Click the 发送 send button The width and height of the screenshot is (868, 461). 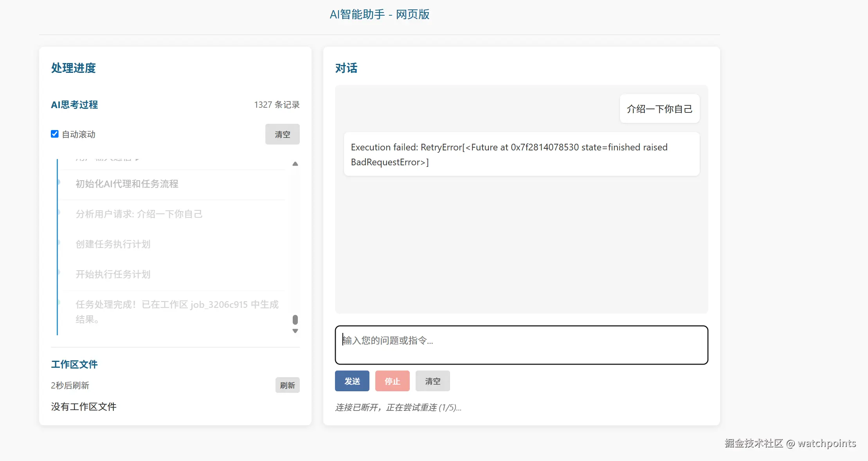click(352, 381)
